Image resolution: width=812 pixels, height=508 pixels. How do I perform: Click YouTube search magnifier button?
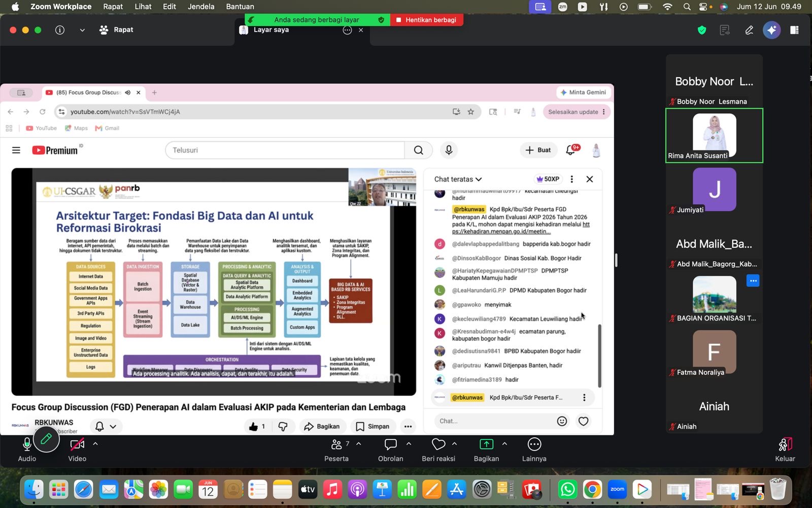[x=418, y=150]
